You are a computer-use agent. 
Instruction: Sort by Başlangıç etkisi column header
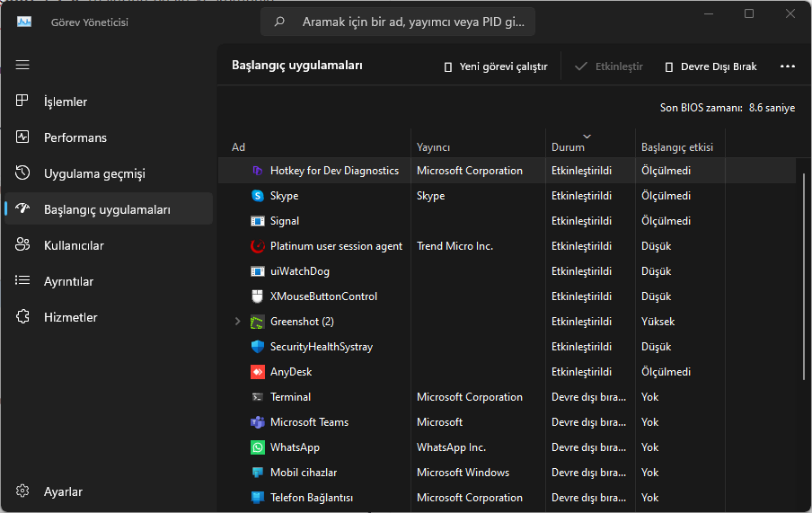[677, 147]
